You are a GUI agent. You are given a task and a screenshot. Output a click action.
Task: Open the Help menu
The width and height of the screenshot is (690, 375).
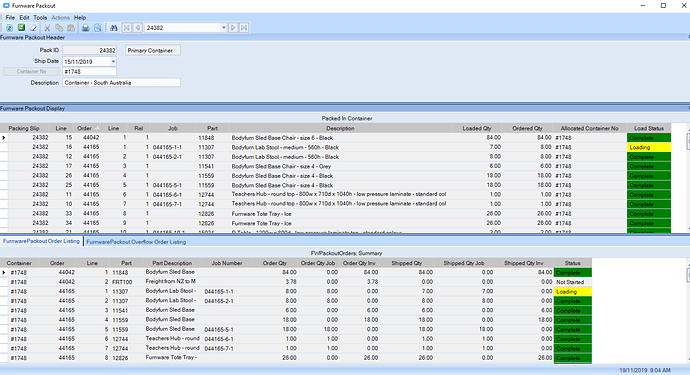80,18
